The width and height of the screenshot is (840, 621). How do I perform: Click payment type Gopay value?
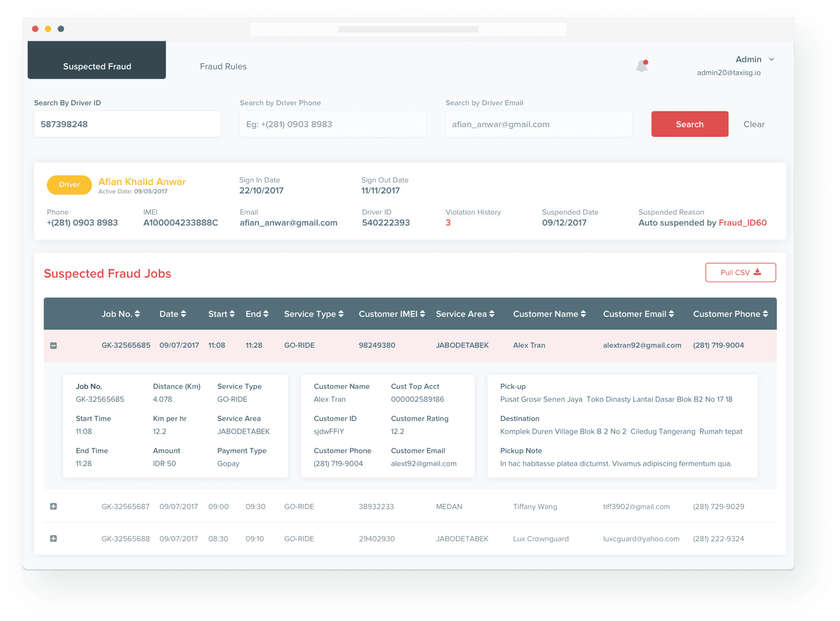[228, 463]
